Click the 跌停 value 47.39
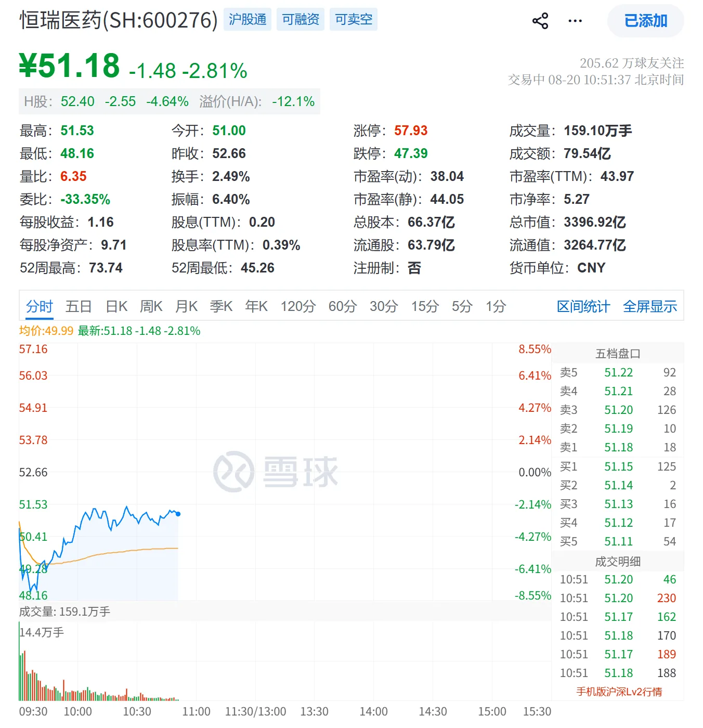Image resolution: width=703 pixels, height=728 pixels. (411, 153)
